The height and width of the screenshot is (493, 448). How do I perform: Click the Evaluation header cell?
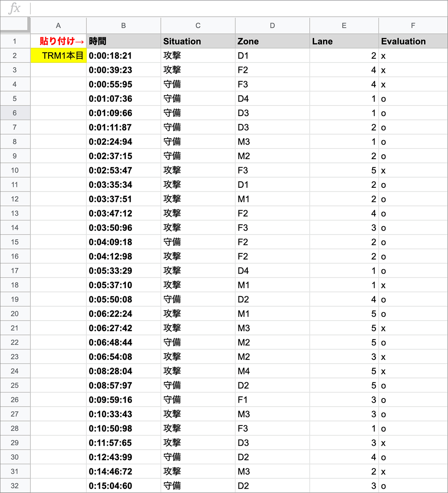tap(413, 41)
